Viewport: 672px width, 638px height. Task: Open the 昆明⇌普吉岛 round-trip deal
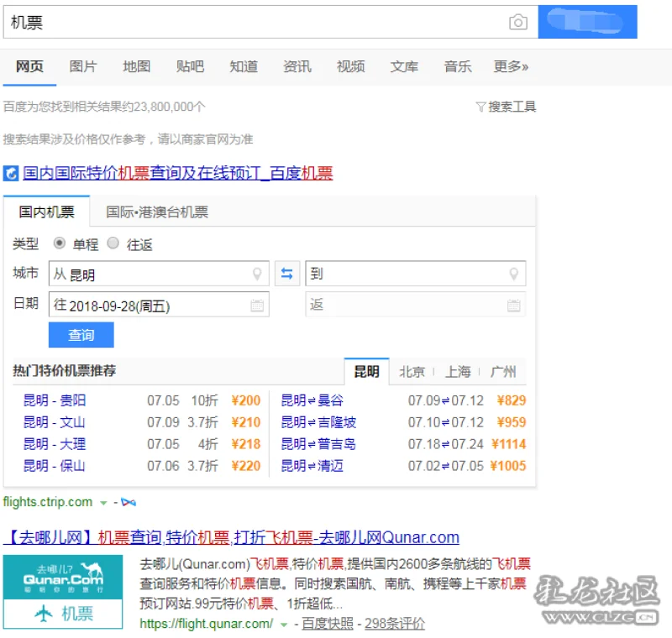[x=318, y=444]
